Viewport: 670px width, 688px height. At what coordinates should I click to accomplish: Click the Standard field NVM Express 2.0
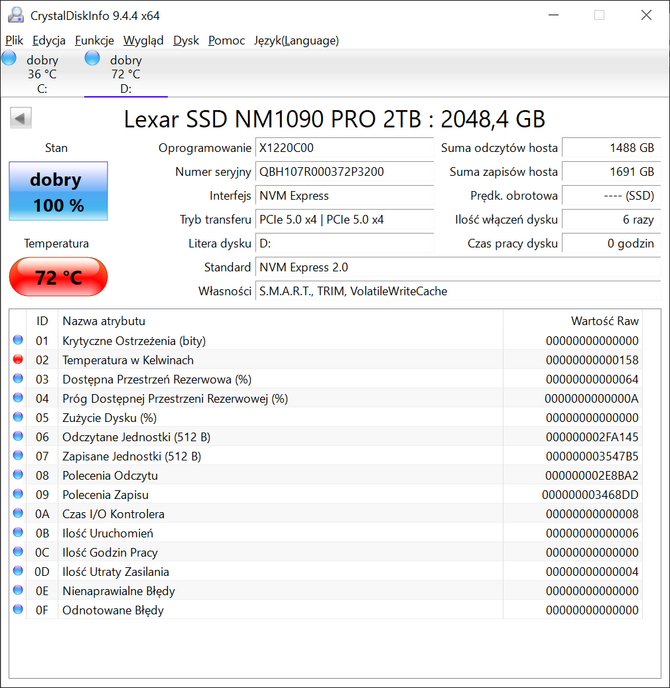click(x=458, y=267)
